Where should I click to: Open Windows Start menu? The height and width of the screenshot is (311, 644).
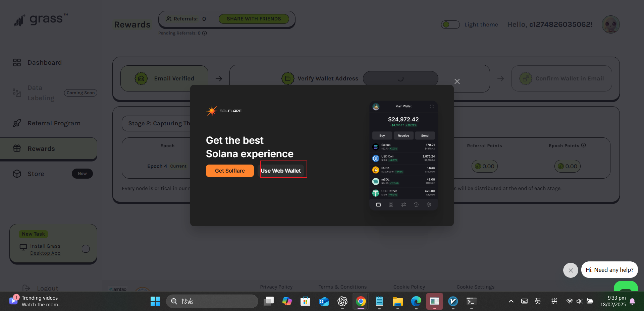point(155,301)
